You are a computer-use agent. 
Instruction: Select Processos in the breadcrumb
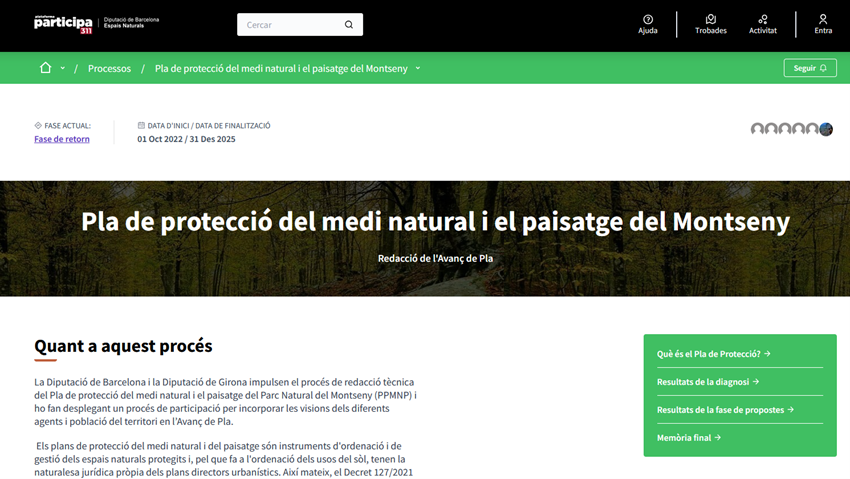click(x=109, y=69)
